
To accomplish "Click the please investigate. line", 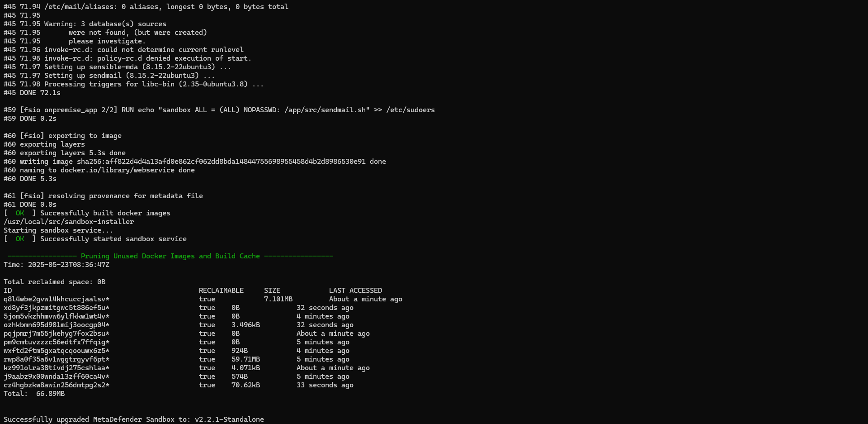I will [75, 41].
